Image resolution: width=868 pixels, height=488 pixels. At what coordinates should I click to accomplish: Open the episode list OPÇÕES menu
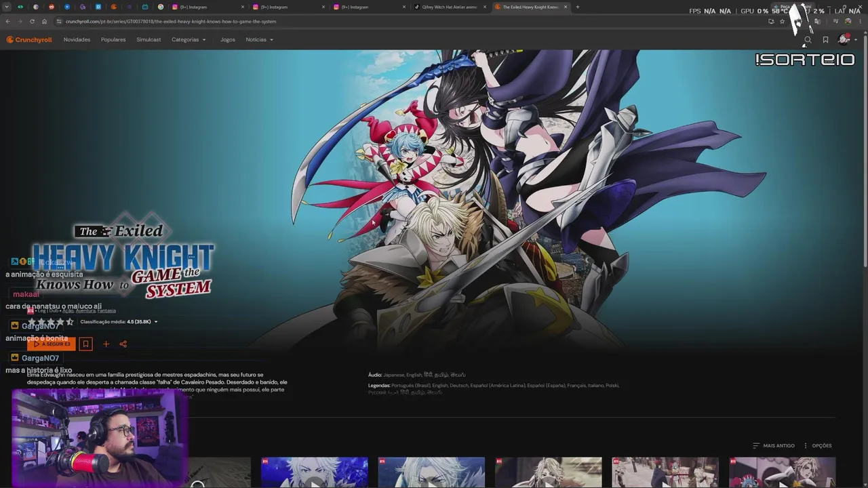pyautogui.click(x=817, y=446)
